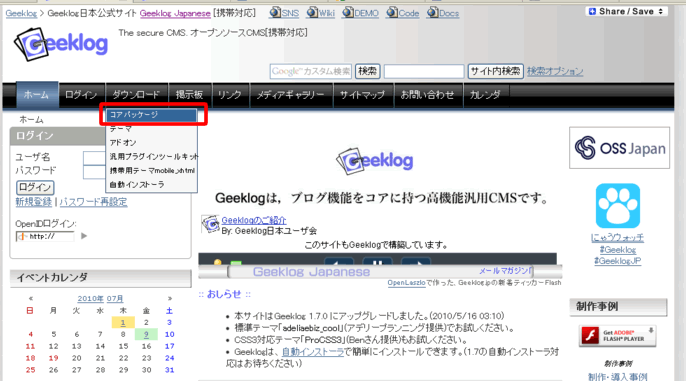Image resolution: width=686 pixels, height=381 pixels.
Task: Open the SNS link icon
Action: coord(275,12)
